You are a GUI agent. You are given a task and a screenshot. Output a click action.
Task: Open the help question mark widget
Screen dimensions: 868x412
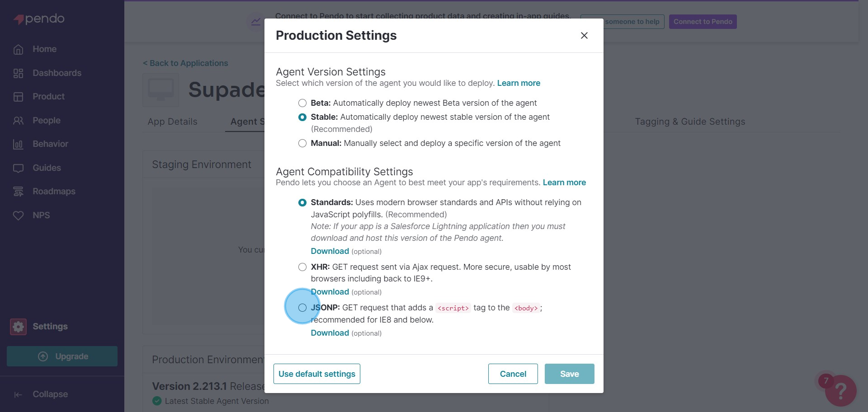(x=841, y=391)
